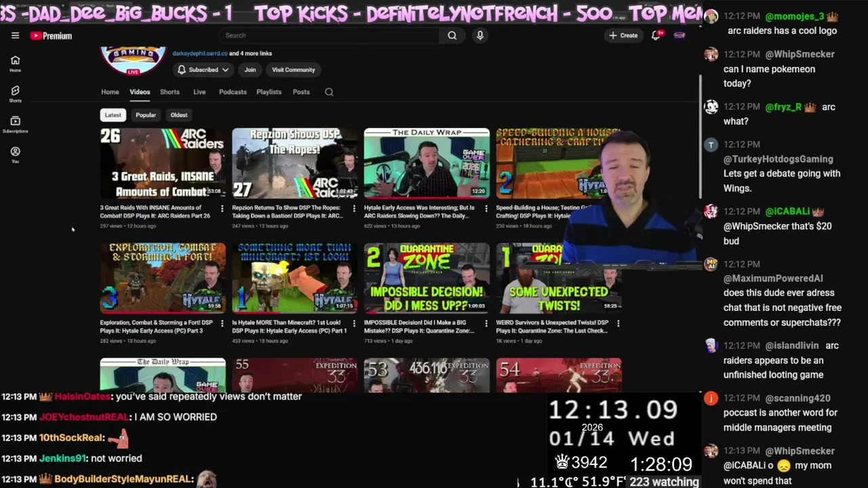This screenshot has height=488, width=868.
Task: Click TurkeyHotdogsGaming's T avatar in chat
Action: coord(711,144)
